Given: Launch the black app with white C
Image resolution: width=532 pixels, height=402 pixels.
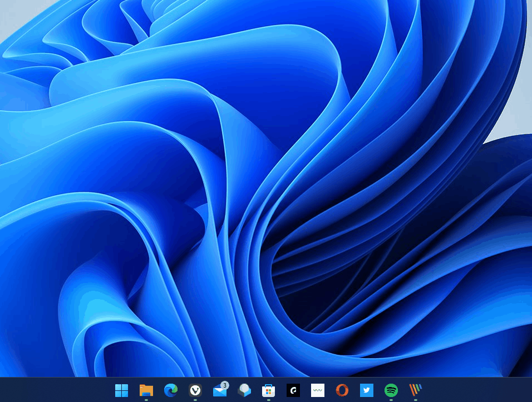Looking at the screenshot, I should coord(293,390).
